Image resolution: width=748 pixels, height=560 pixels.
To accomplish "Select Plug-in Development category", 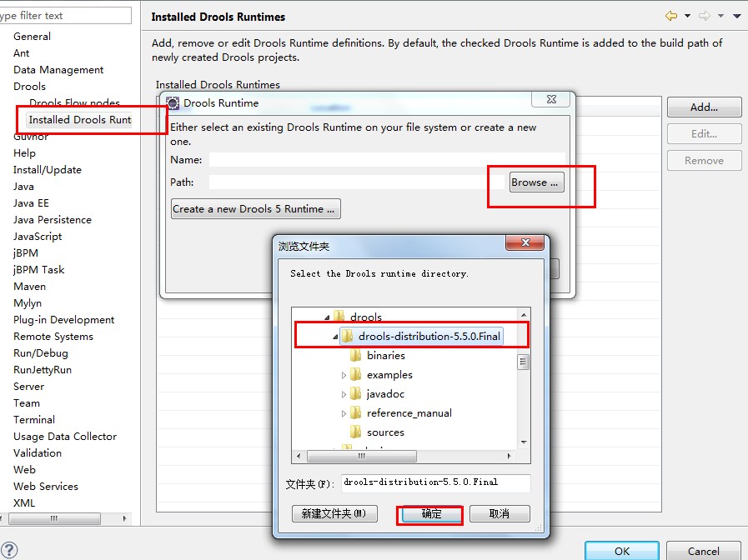I will click(64, 320).
